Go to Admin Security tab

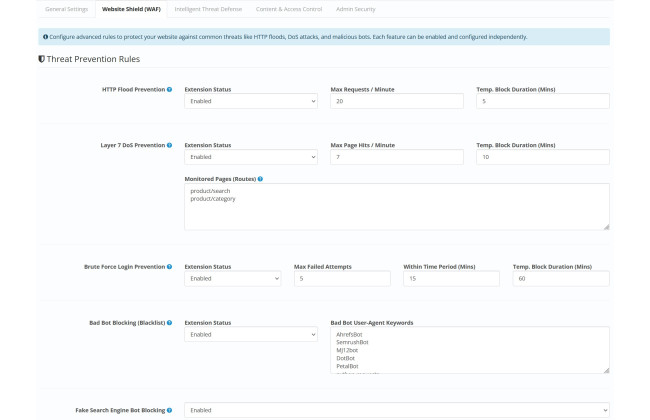(355, 9)
